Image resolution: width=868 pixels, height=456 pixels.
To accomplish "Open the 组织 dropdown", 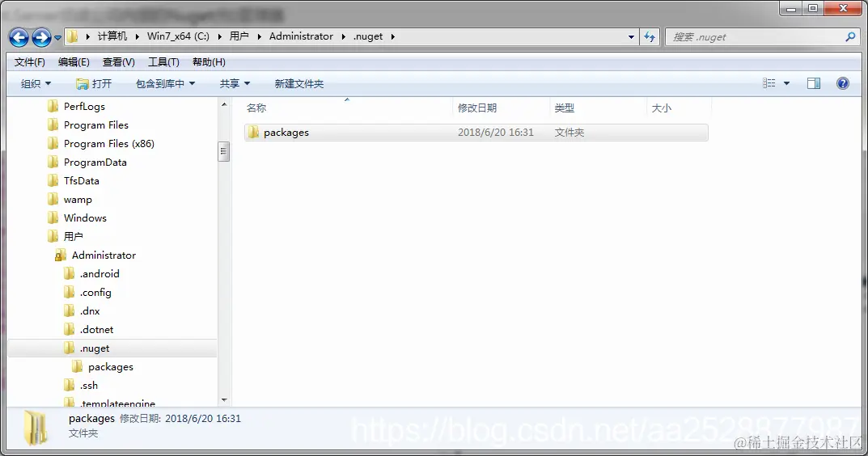I will click(36, 83).
